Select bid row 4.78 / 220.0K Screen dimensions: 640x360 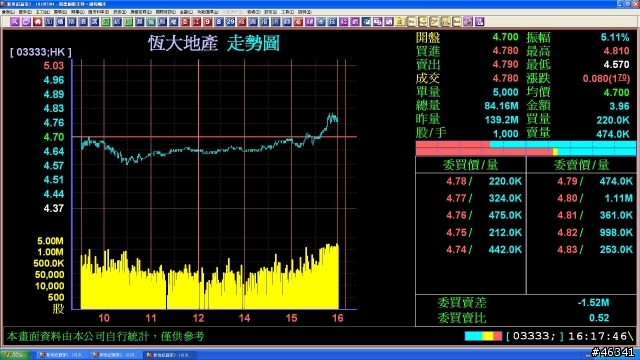tap(484, 181)
